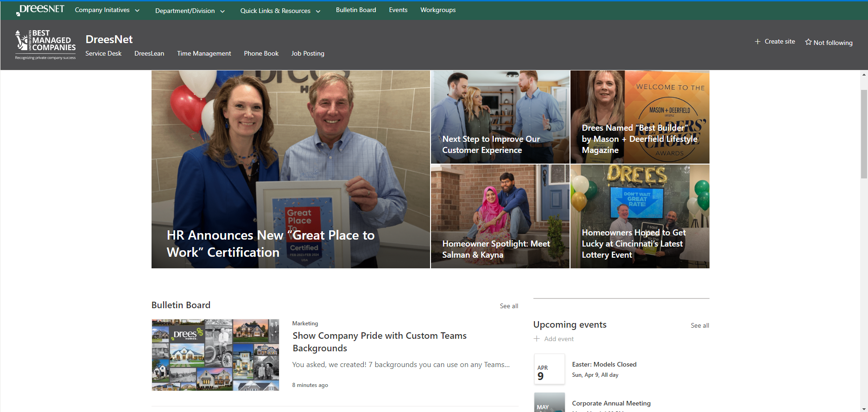Screen dimensions: 868x412
Task: Click See all next to Upcoming events
Action: coord(700,325)
